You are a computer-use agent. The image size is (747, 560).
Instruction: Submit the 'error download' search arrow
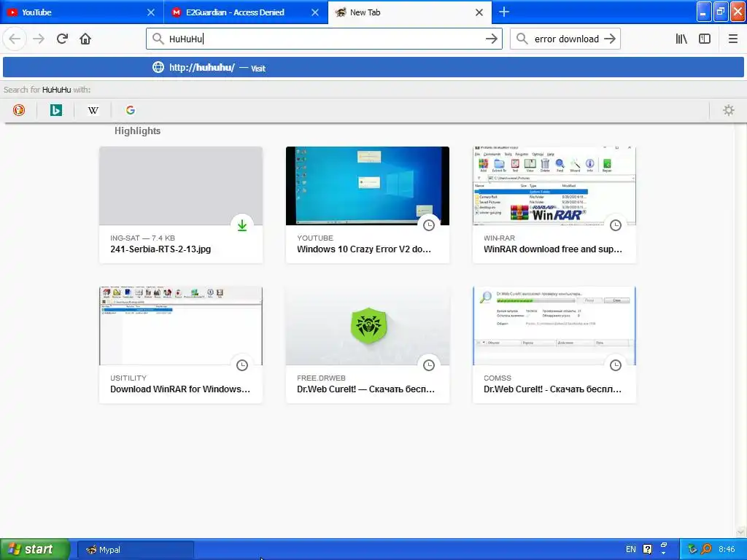[x=610, y=39]
